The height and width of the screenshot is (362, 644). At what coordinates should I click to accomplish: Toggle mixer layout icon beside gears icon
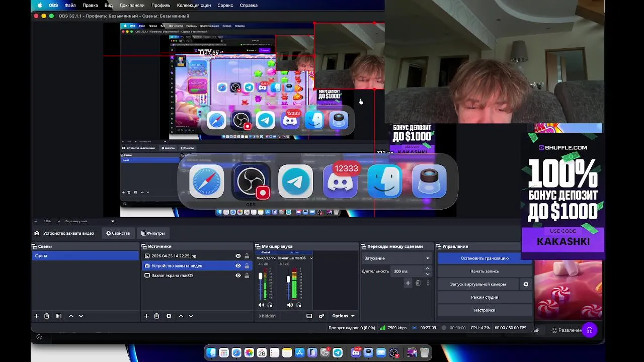(309, 316)
